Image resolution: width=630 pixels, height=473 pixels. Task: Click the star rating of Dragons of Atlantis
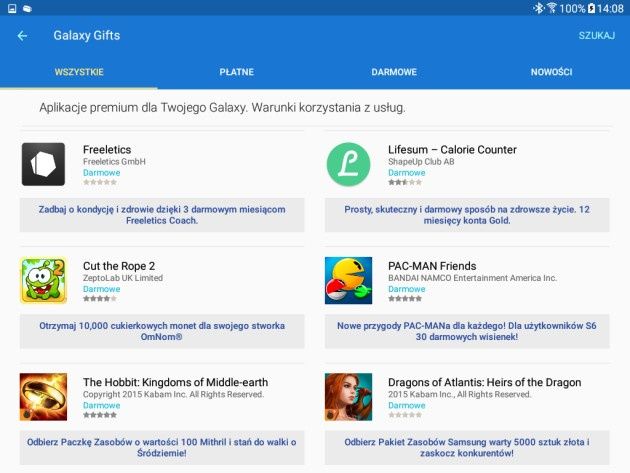pyautogui.click(x=405, y=415)
